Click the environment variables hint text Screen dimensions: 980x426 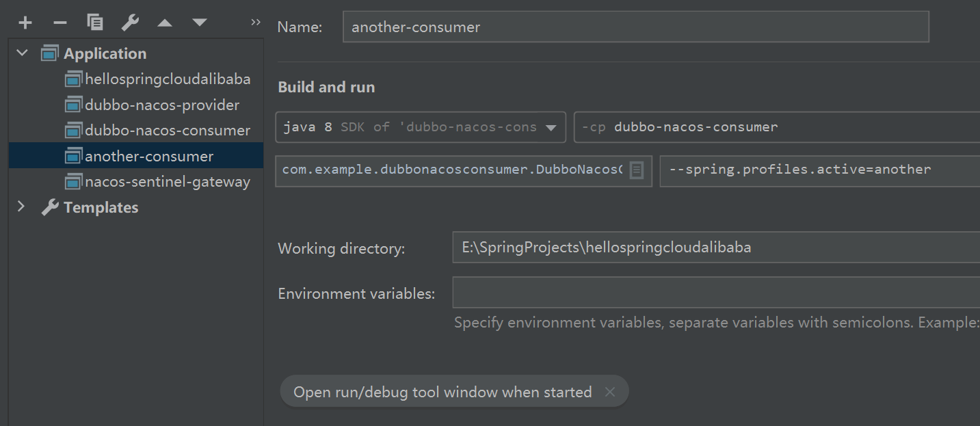717,322
